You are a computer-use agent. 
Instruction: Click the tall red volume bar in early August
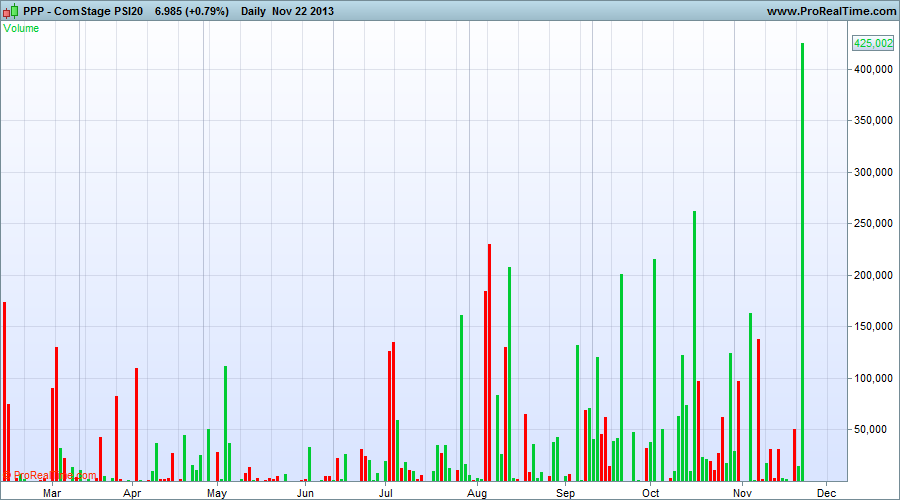click(489, 362)
